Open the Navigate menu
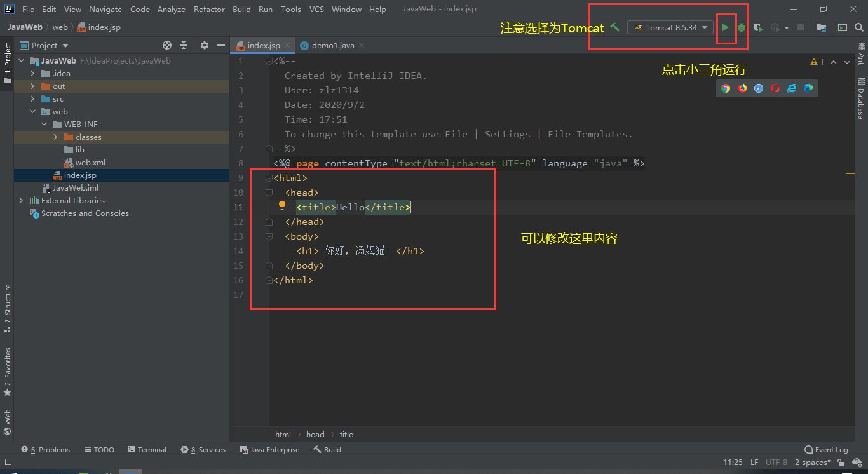Screen dimensions: 868x474 (105, 9)
